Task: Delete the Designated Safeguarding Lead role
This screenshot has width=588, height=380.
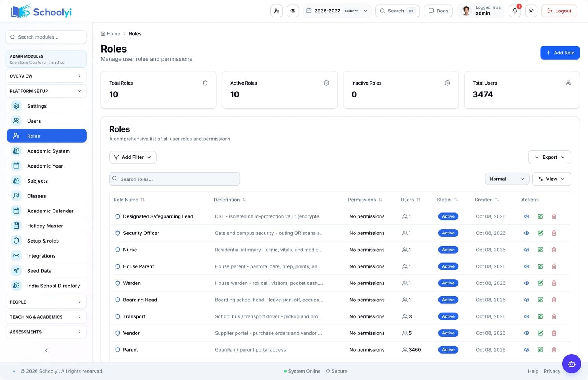Action: 554,216
